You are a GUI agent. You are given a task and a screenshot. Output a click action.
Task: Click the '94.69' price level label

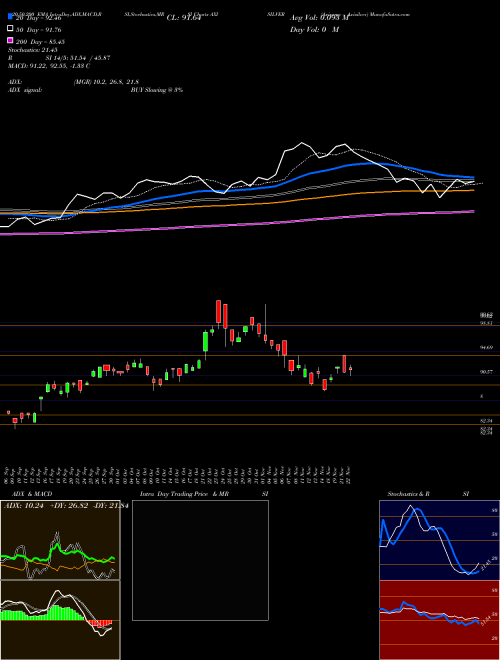pyautogui.click(x=487, y=348)
